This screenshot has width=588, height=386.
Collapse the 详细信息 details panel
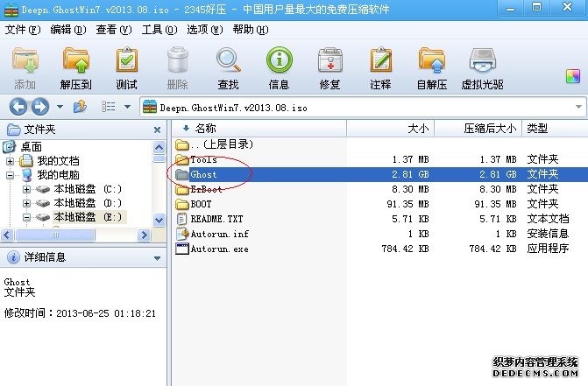click(157, 258)
